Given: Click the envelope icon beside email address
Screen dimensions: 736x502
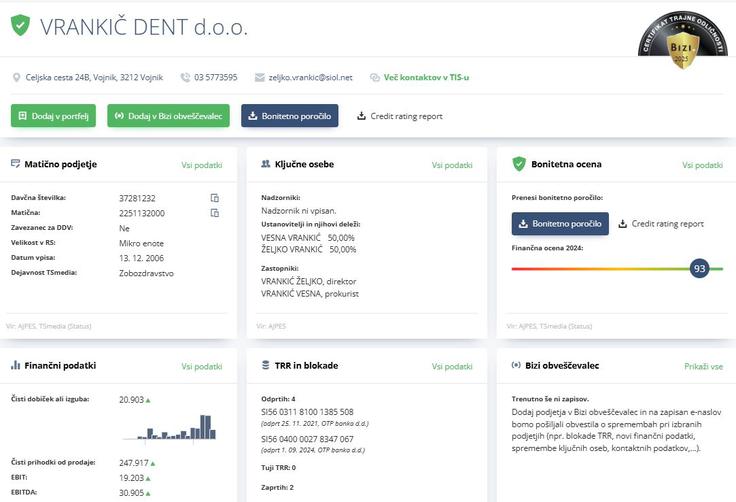Looking at the screenshot, I should pos(260,77).
